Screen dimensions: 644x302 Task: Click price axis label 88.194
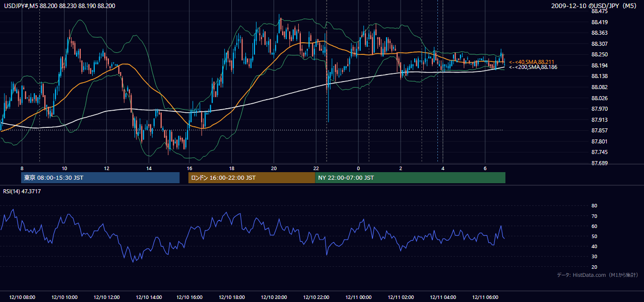click(x=600, y=65)
